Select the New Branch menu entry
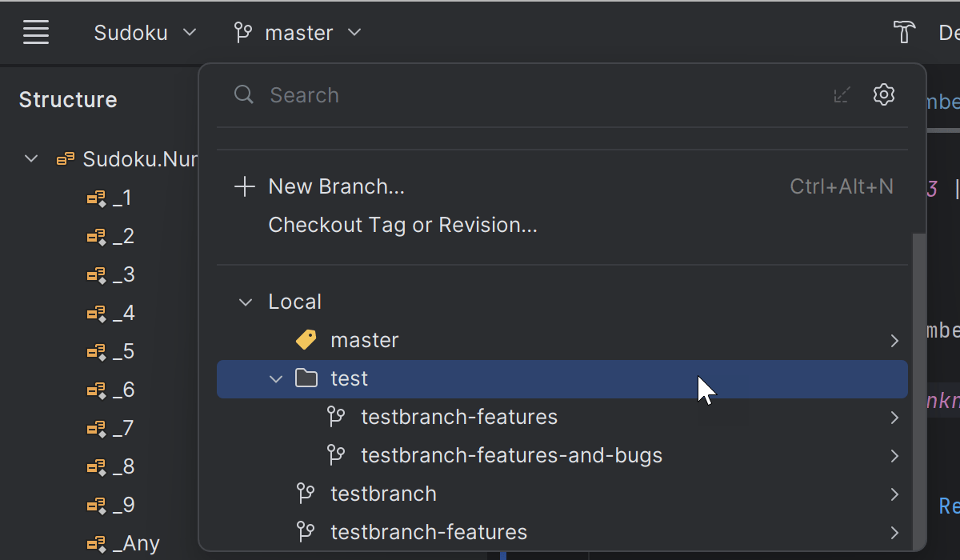Screen dimensions: 960x560 pos(336,186)
